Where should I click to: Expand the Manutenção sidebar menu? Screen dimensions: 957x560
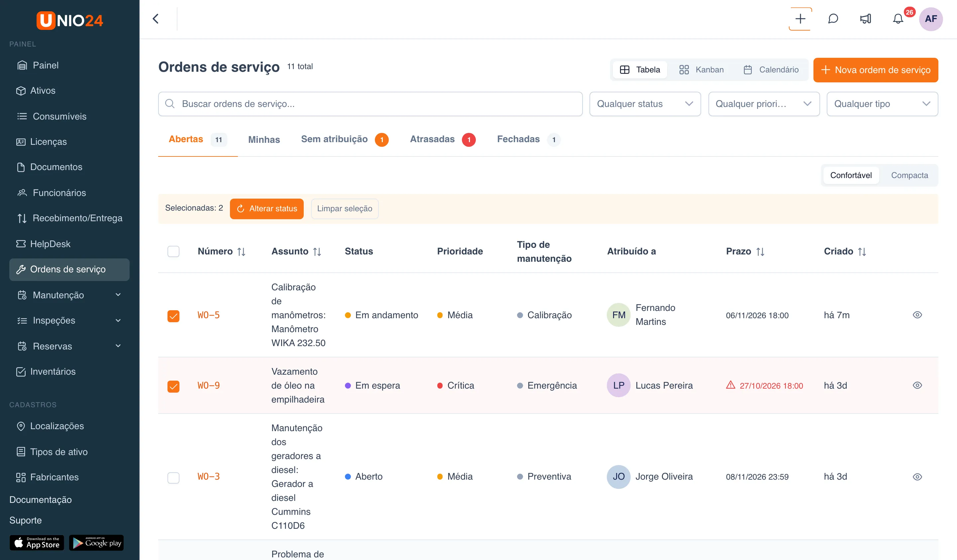click(x=69, y=295)
